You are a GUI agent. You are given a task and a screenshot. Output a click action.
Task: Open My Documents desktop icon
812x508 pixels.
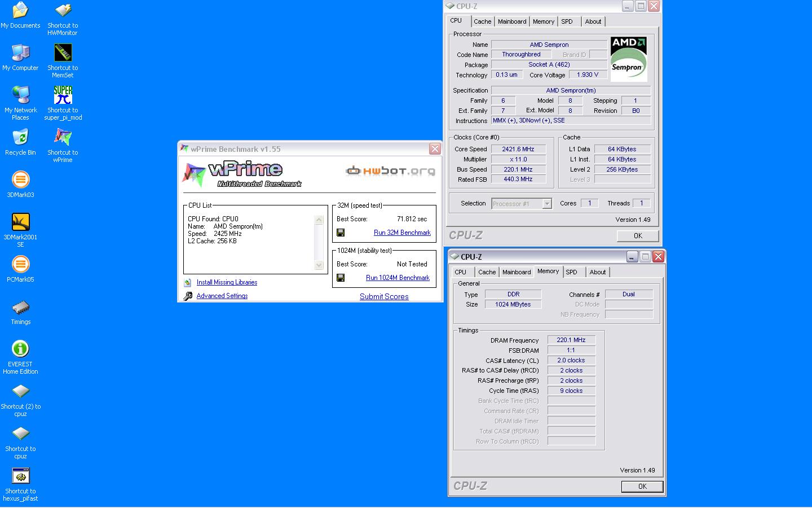coord(20,15)
